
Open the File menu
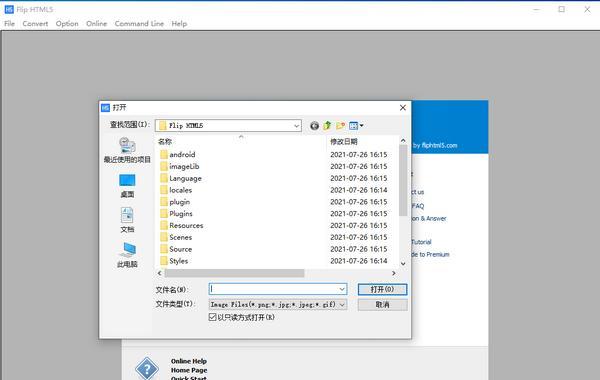click(x=9, y=24)
